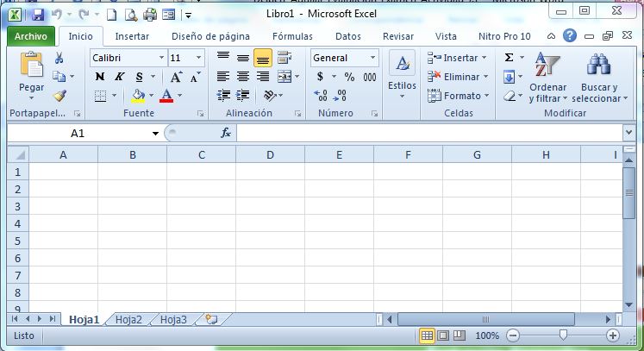644x351 pixels.
Task: Open the Formato cells dropdown
Action: tap(458, 96)
